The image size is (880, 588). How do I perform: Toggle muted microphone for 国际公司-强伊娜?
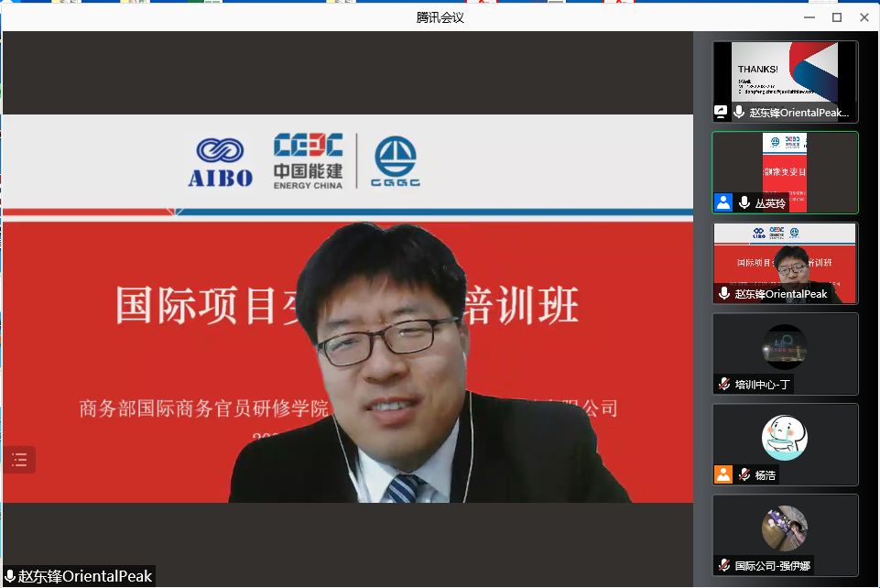point(724,566)
